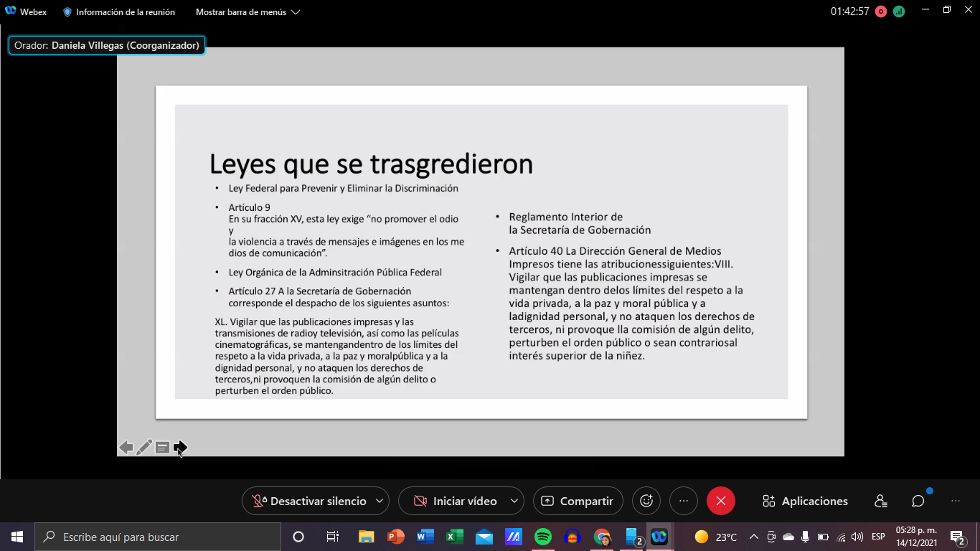The image size is (980, 551).
Task: Open weather widget showing 23°C
Action: [x=716, y=537]
